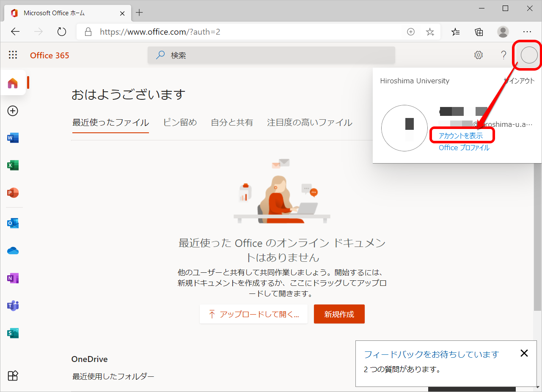Click the アカウントを表示 link
The image size is (542, 392).
(461, 136)
